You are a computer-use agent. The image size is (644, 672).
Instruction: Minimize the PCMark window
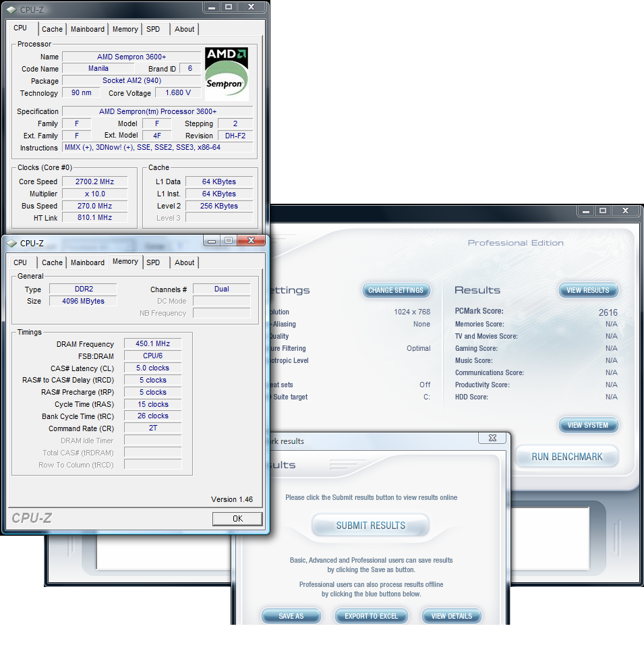[586, 211]
